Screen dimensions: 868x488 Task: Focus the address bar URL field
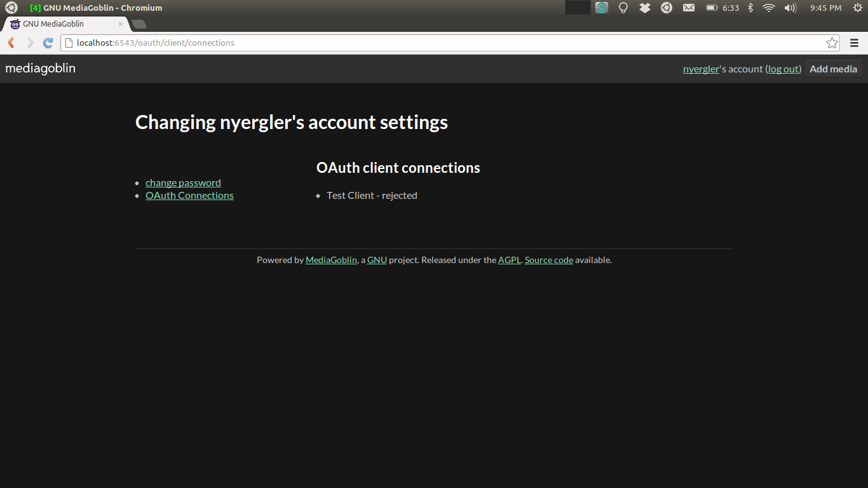click(x=445, y=43)
